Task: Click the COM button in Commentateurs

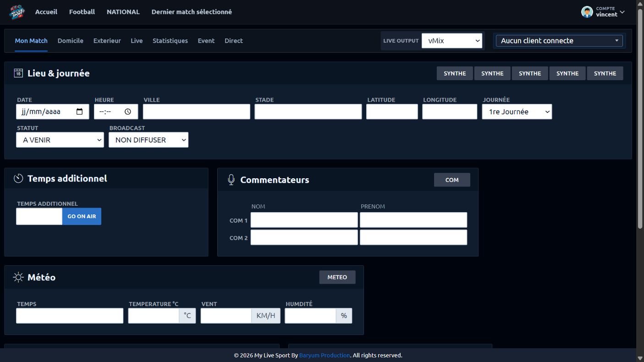Action: point(452,180)
